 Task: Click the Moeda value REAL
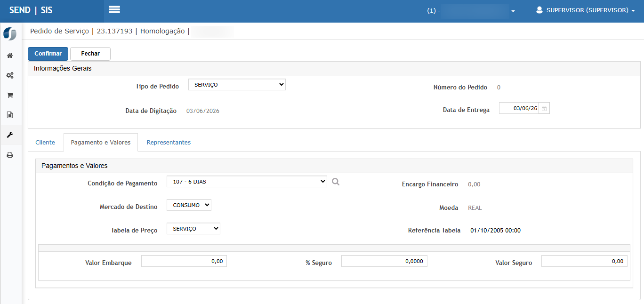[x=475, y=208]
